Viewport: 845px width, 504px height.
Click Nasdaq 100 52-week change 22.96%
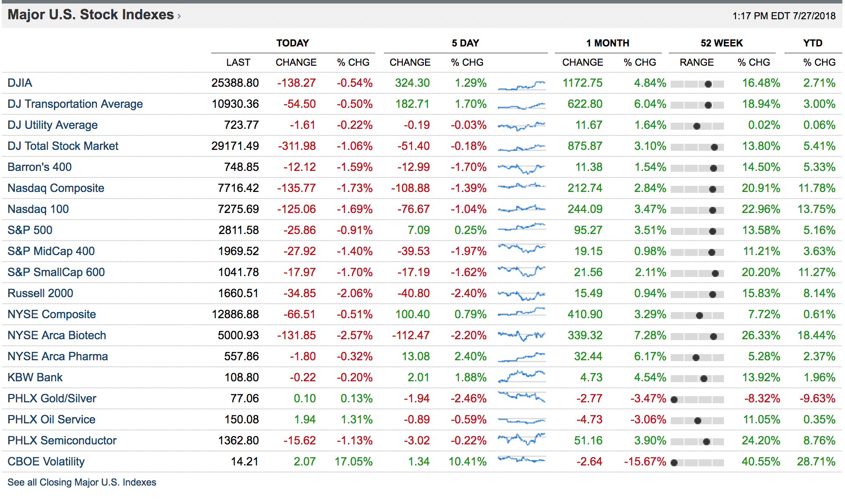pos(761,209)
